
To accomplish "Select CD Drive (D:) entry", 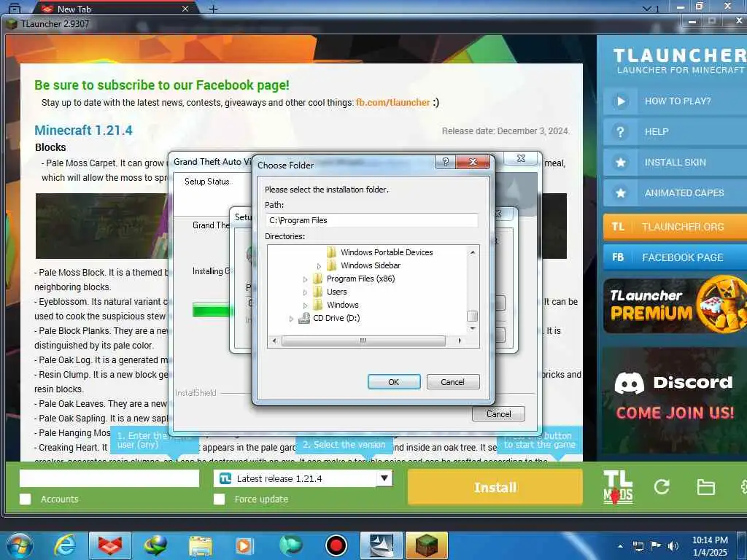I will (x=336, y=318).
